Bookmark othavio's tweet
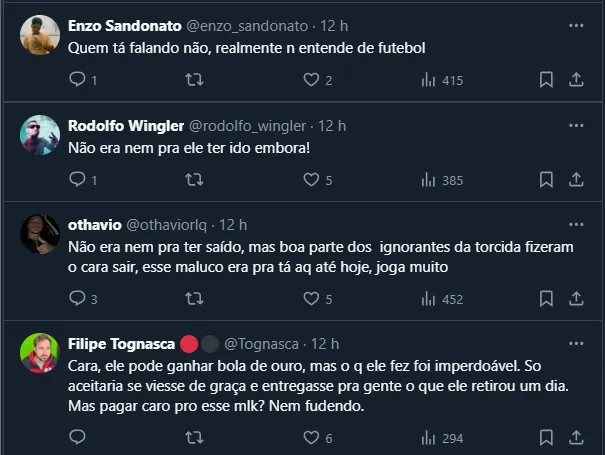605x455 pixels. point(546,298)
